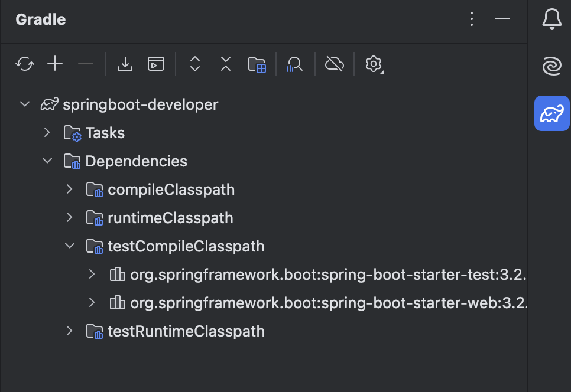Expand runtimeClasspath node
Viewport: 571px width, 392px height.
tap(70, 217)
